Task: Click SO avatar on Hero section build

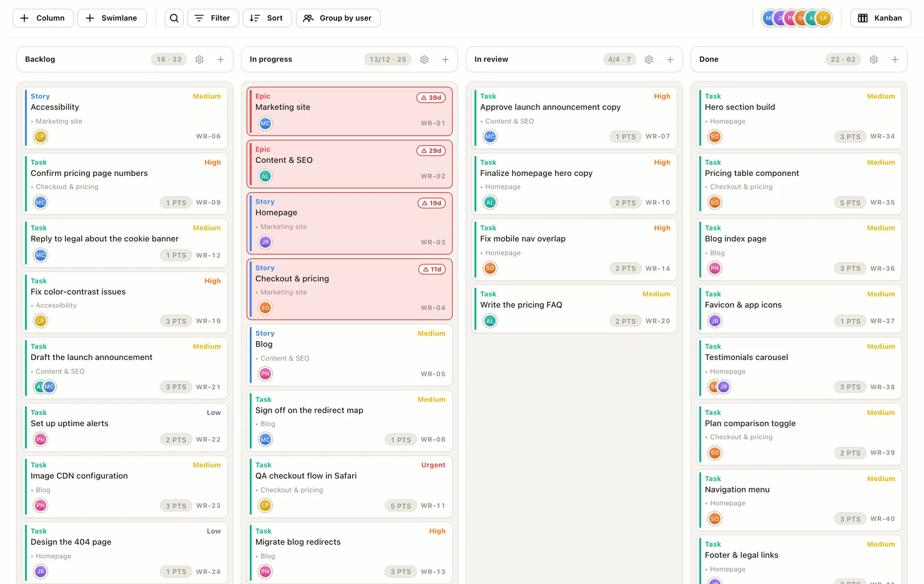Action: [x=715, y=137]
